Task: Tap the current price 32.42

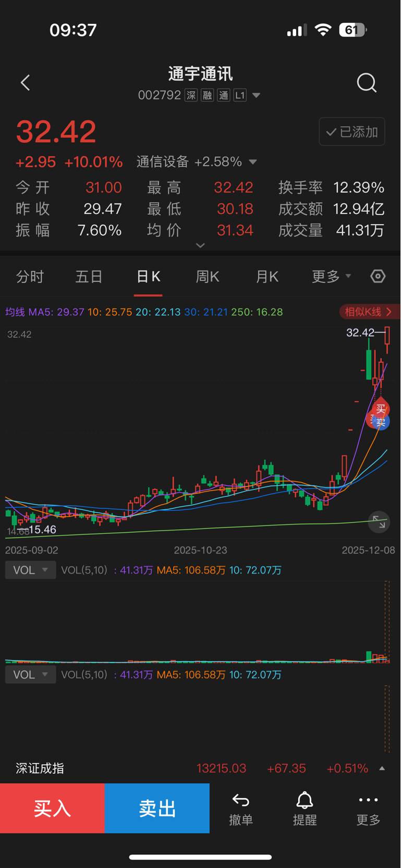Action: pos(56,131)
